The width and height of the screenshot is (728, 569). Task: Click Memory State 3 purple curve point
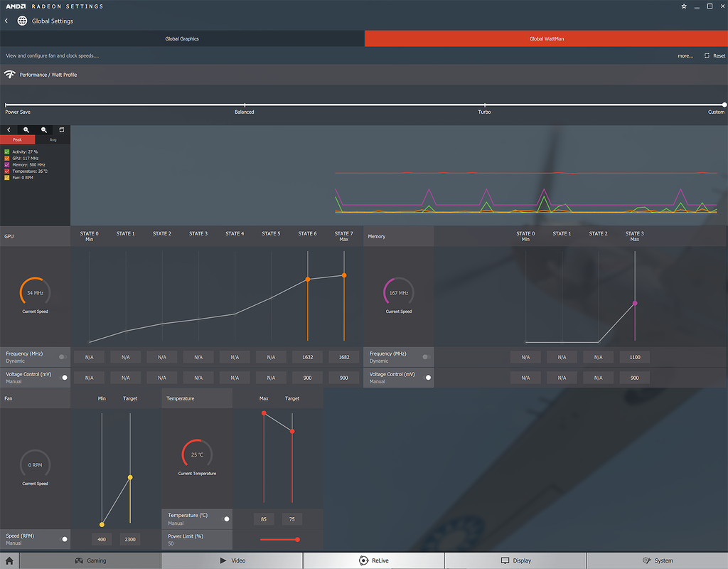pos(635,303)
